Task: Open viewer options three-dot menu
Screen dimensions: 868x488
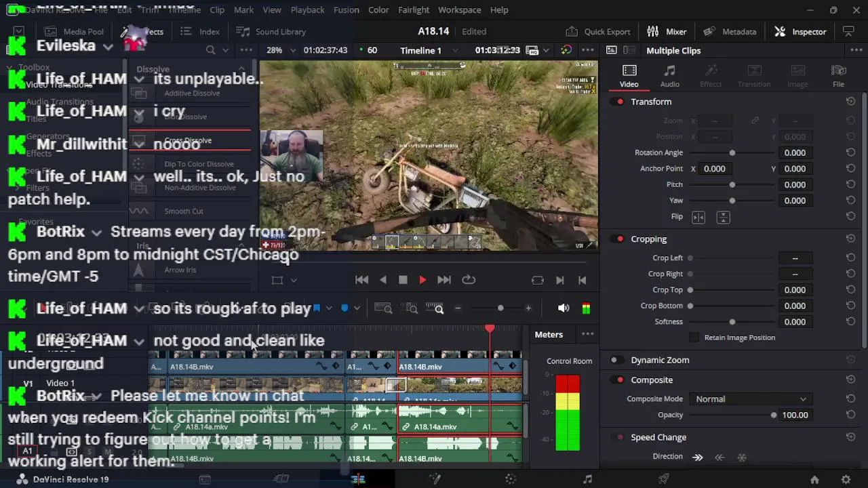Action: tap(587, 50)
